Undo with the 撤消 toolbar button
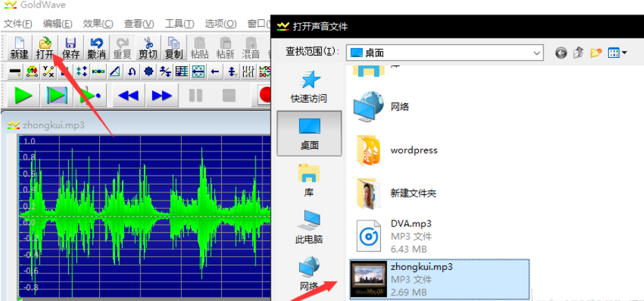Screen dimensions: 644x301 pos(96,48)
